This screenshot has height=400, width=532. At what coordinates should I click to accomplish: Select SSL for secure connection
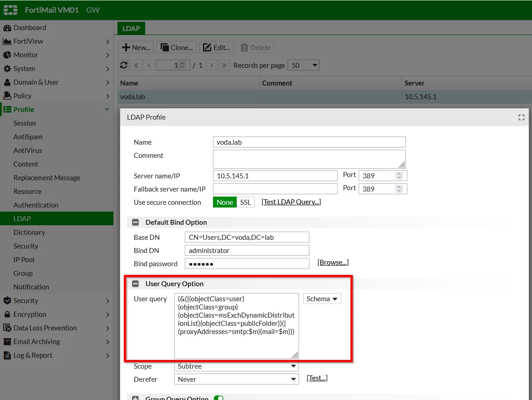pyautogui.click(x=246, y=202)
